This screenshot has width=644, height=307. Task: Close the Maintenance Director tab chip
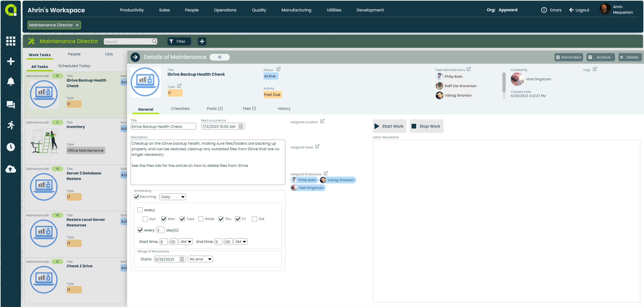[77, 25]
